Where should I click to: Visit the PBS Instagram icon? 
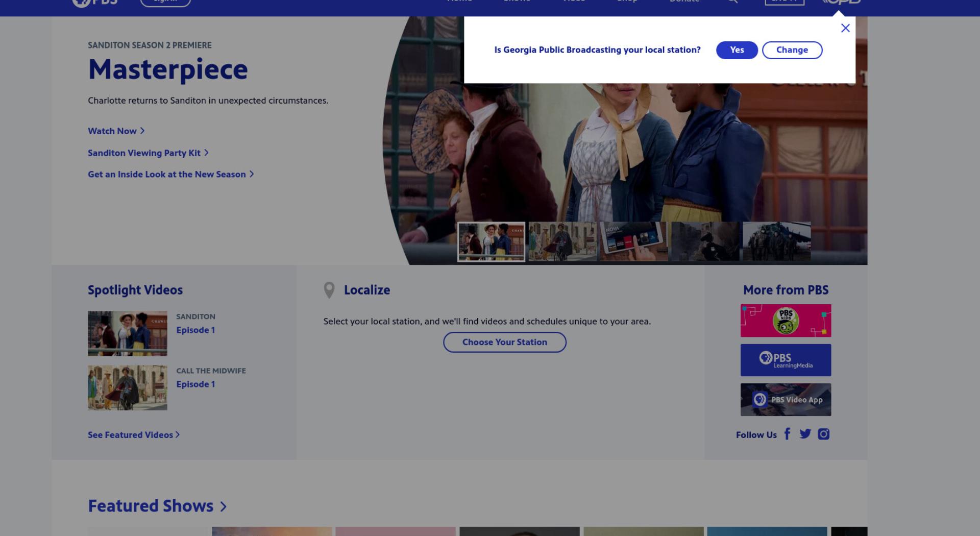[823, 434]
